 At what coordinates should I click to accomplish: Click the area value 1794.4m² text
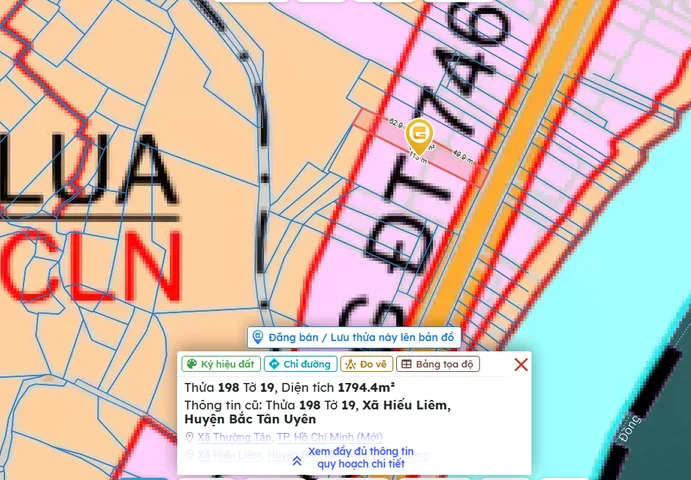(x=366, y=387)
